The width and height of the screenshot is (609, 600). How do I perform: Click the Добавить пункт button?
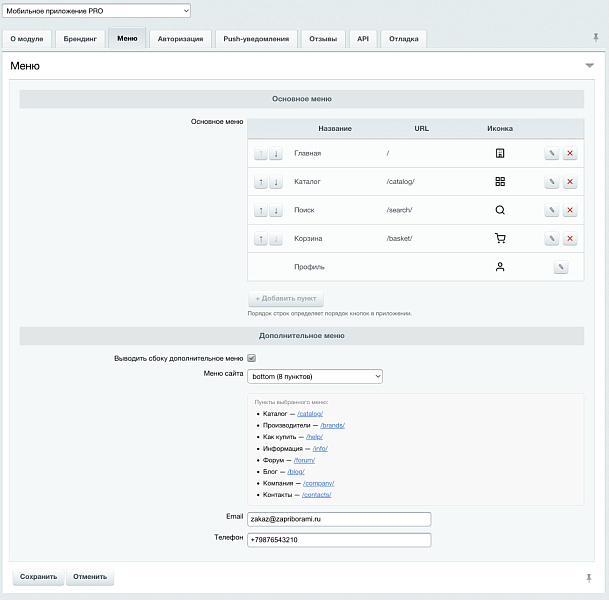286,299
